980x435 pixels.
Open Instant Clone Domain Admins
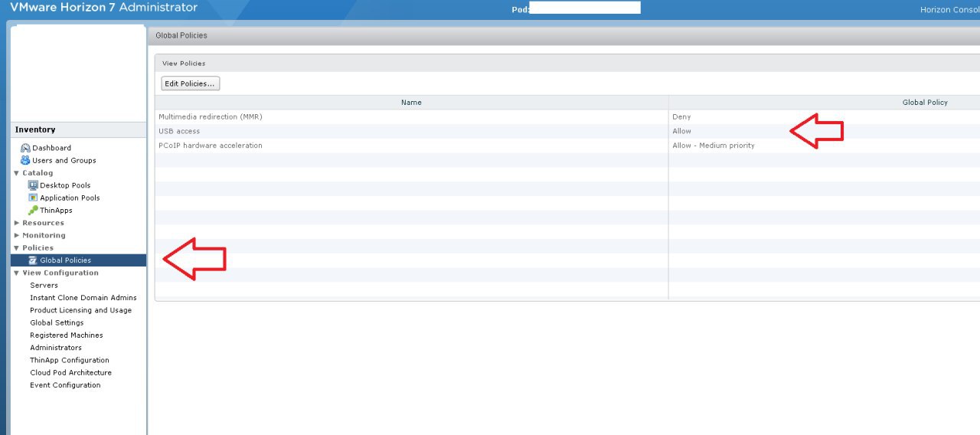(83, 298)
